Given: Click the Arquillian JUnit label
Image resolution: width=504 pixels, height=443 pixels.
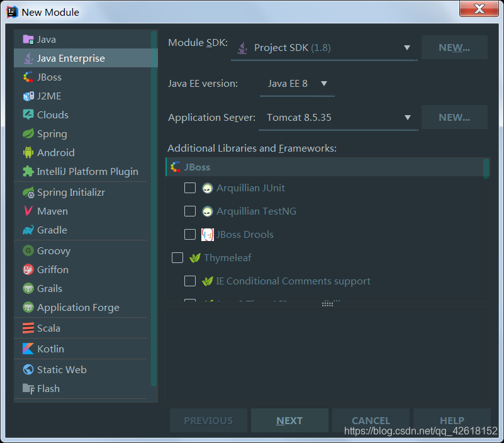Looking at the screenshot, I should 250,188.
